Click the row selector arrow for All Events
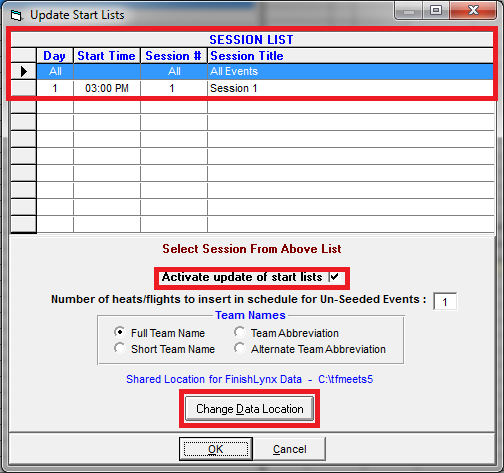The height and width of the screenshot is (473, 504). (23, 71)
